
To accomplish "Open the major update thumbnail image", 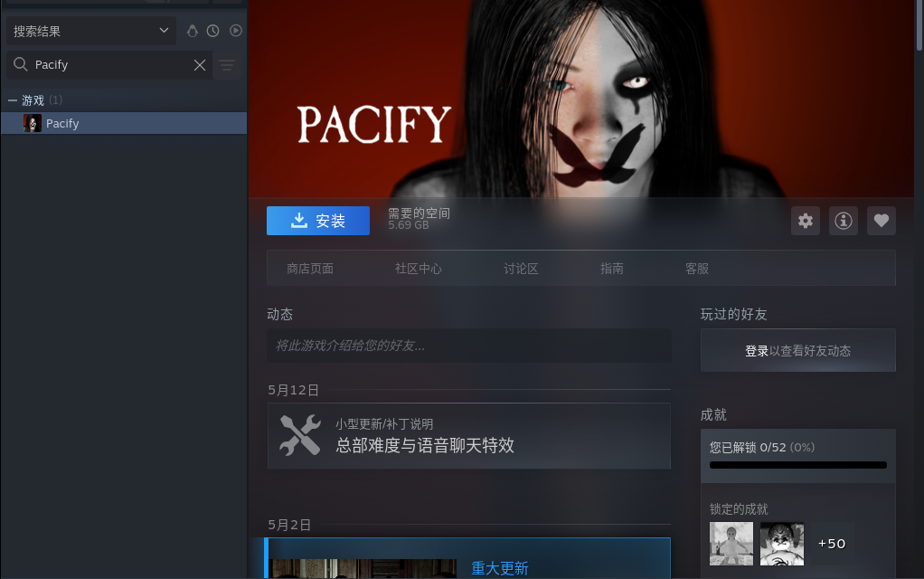I will point(364,569).
